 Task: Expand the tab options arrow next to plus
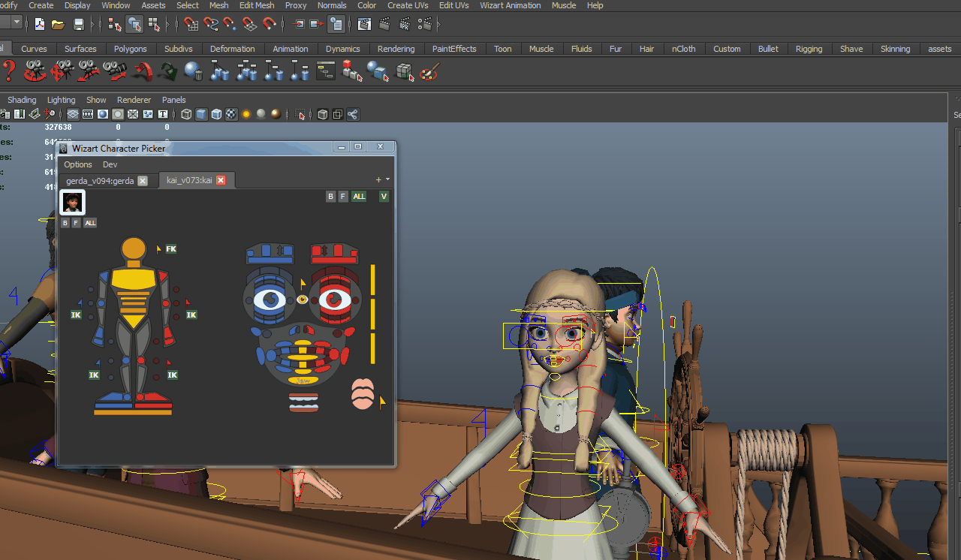click(387, 179)
